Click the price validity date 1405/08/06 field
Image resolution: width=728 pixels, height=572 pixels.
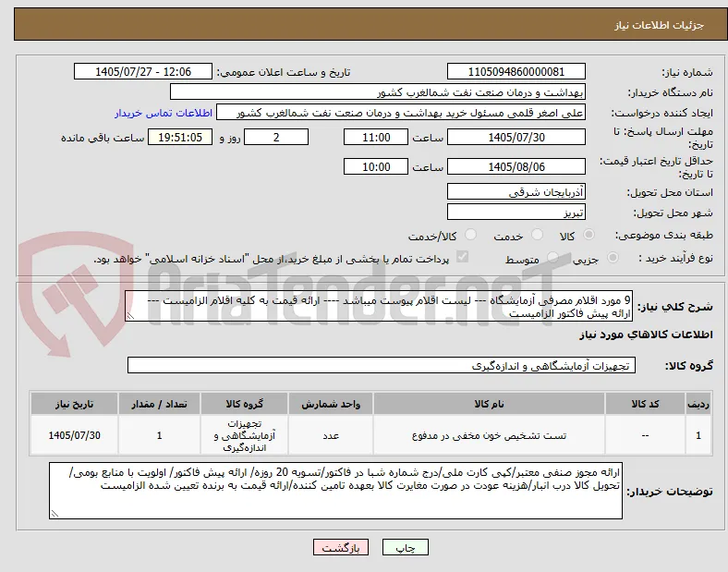point(516,166)
